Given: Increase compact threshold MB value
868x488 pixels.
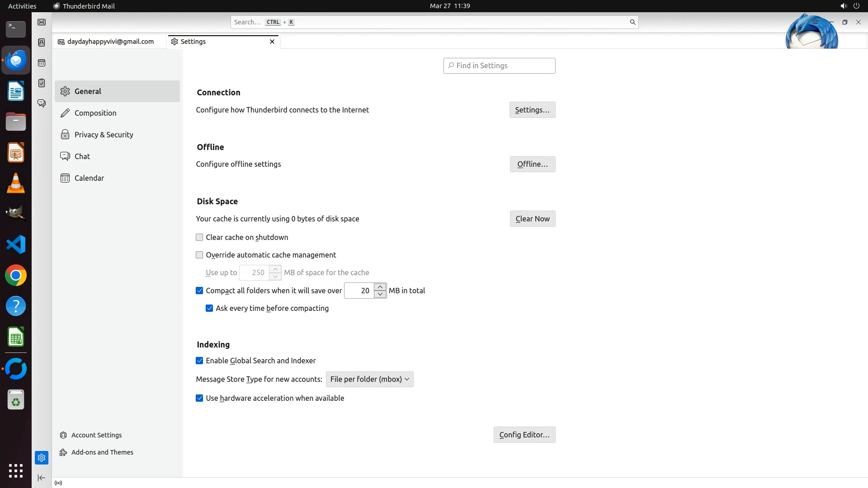Looking at the screenshot, I should [x=380, y=287].
